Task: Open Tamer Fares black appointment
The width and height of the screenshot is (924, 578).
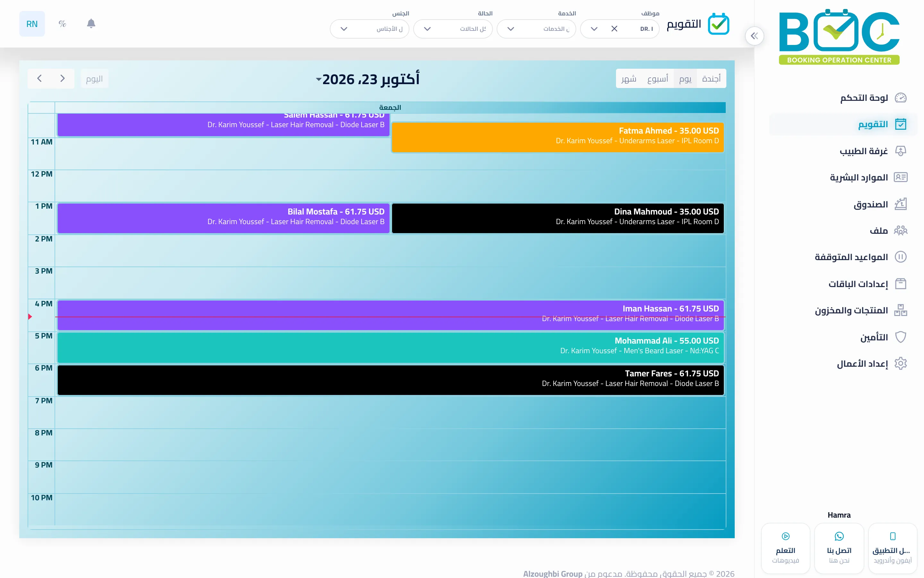Action: click(390, 380)
